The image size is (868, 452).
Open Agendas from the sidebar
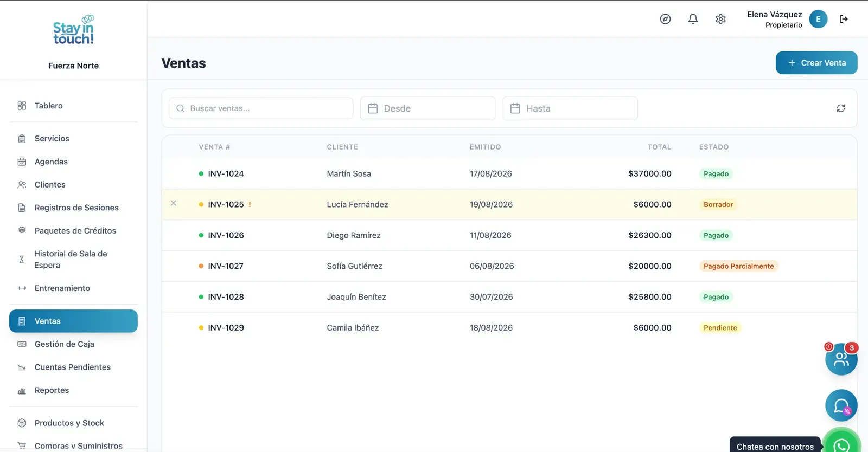pos(73,162)
